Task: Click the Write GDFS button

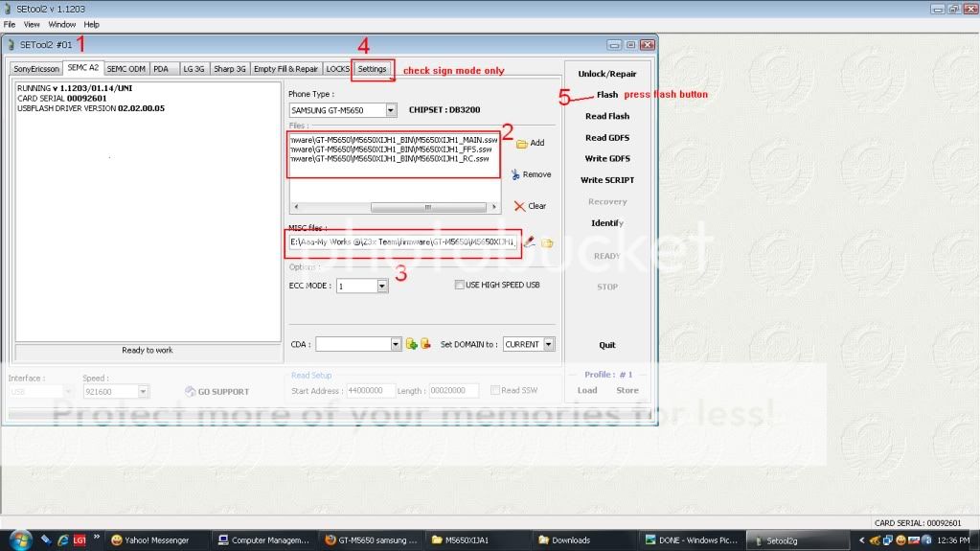Action: (x=607, y=159)
